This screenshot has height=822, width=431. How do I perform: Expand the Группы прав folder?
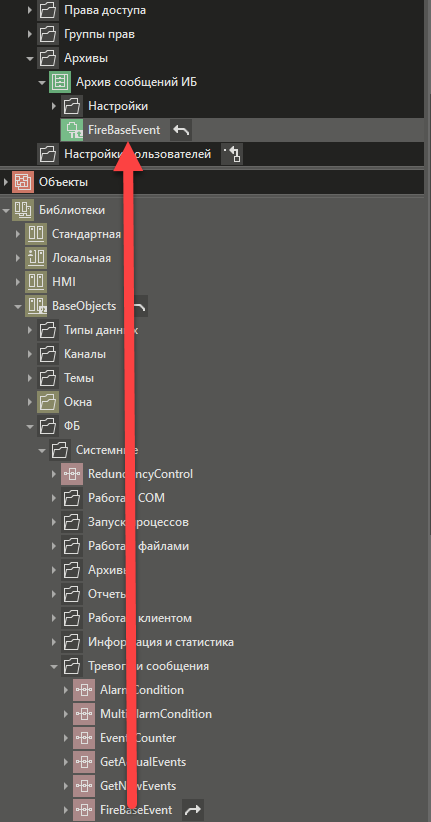click(x=30, y=35)
